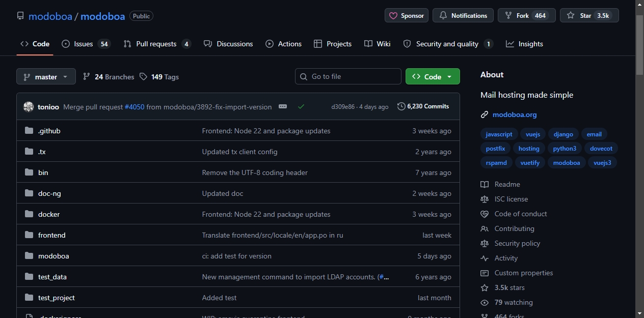Click the doc-ng folder icon

click(x=29, y=193)
